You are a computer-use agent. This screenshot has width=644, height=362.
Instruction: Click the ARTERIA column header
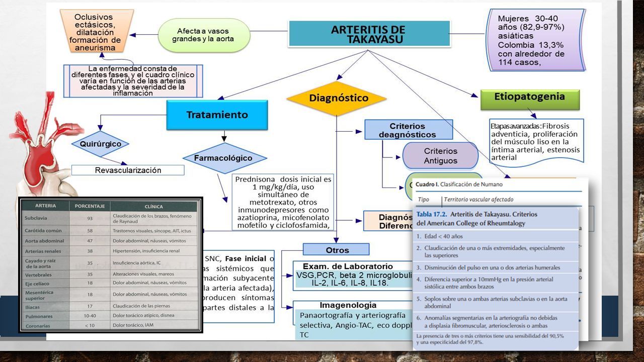tap(45, 206)
